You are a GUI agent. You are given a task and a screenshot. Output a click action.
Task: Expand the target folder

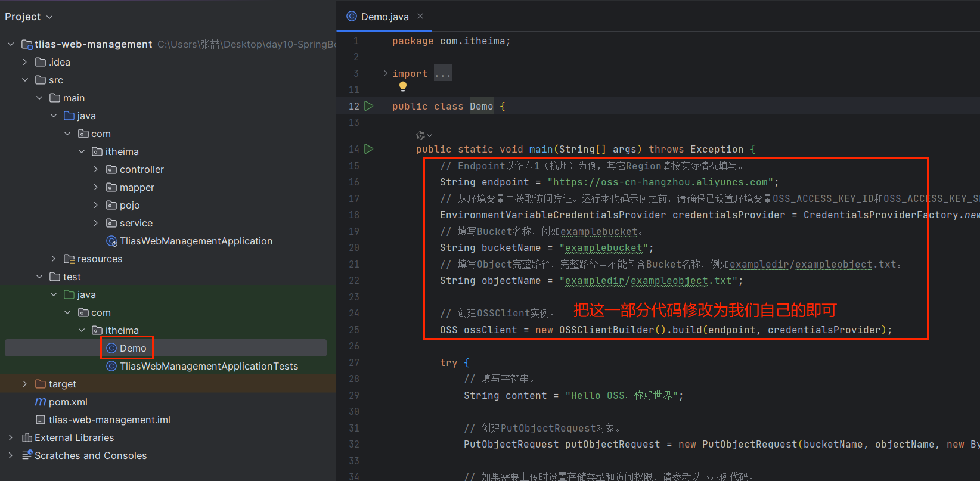(x=25, y=384)
